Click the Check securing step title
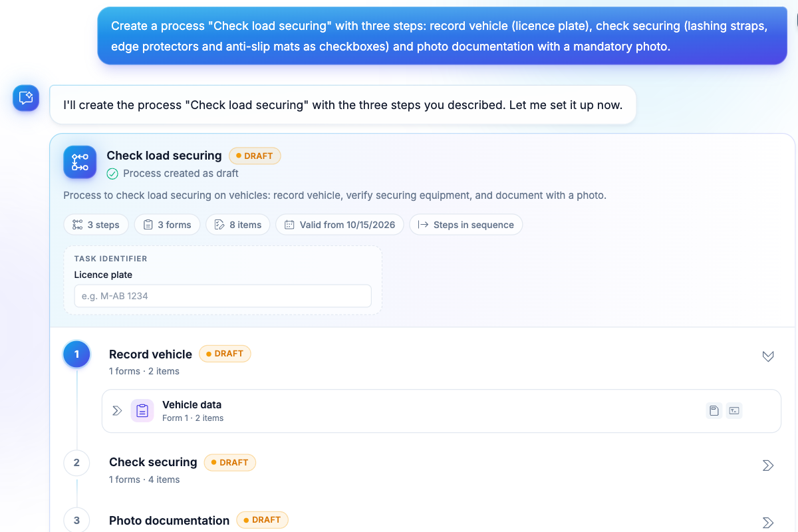Viewport: 798px width, 532px height. 153,462
